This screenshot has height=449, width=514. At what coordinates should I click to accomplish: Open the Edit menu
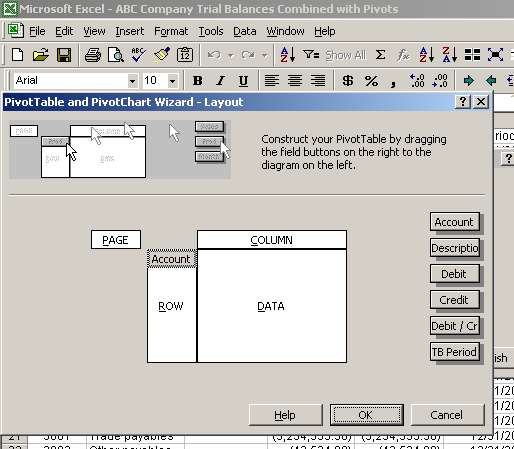coord(64,31)
